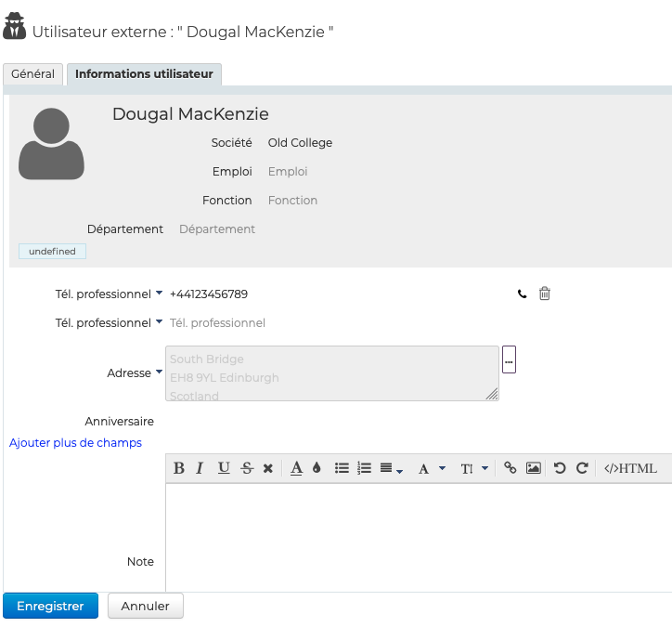The image size is (672, 627).
Task: Toggle strikethrough text formatting
Action: tap(247, 468)
